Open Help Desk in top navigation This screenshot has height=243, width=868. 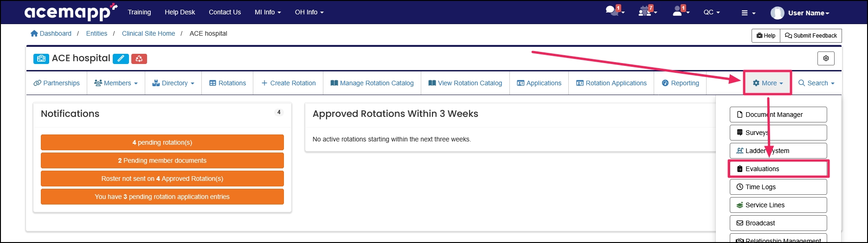(x=180, y=12)
